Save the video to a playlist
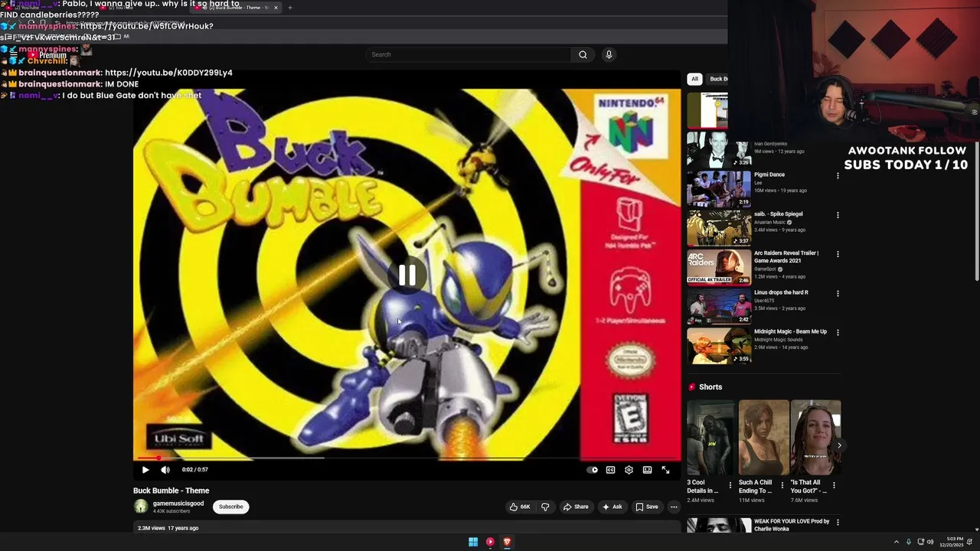The height and width of the screenshot is (551, 980). [647, 507]
